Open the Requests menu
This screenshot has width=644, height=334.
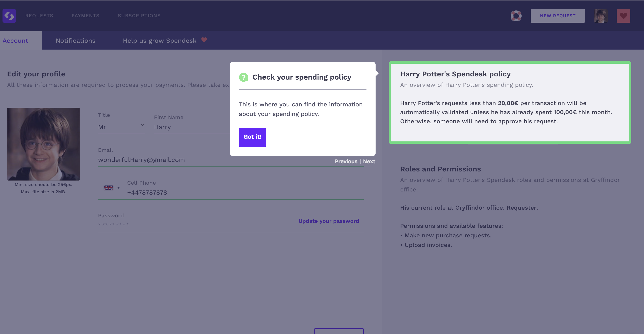coord(39,16)
